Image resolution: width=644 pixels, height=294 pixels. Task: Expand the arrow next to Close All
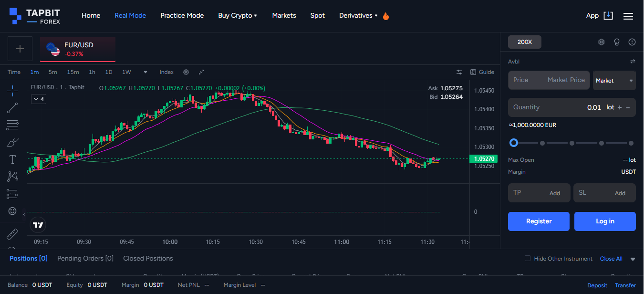click(x=633, y=259)
